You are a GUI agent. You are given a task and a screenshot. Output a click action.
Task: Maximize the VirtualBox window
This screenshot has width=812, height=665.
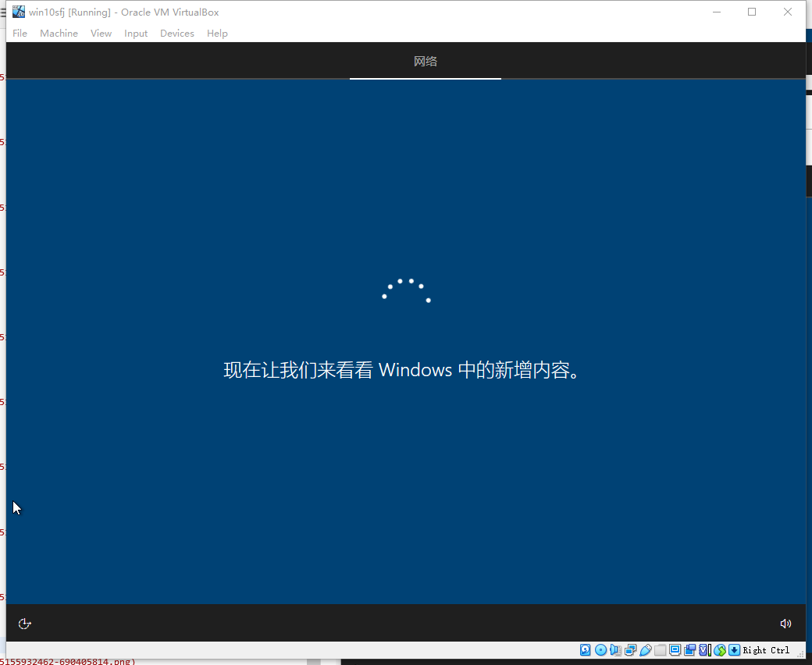(x=752, y=12)
